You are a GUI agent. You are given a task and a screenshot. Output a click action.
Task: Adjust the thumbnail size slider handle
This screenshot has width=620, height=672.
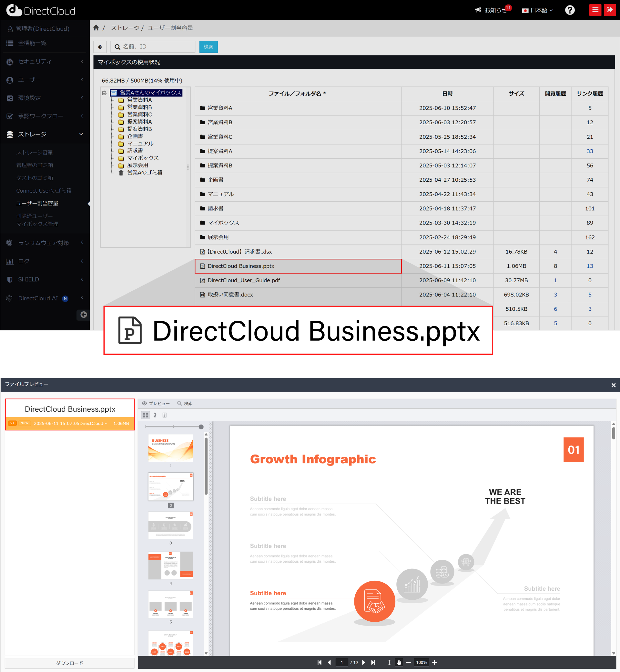[201, 427]
